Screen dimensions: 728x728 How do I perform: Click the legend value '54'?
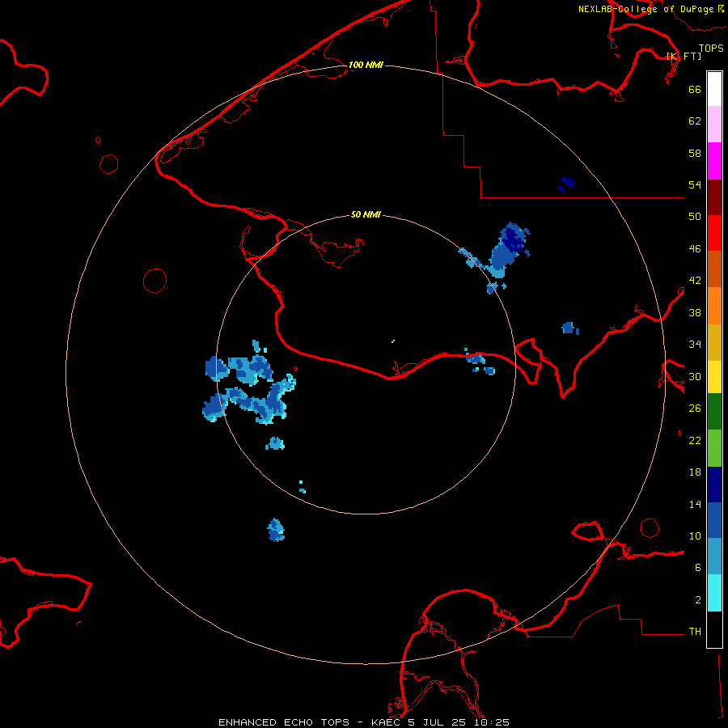click(x=695, y=184)
